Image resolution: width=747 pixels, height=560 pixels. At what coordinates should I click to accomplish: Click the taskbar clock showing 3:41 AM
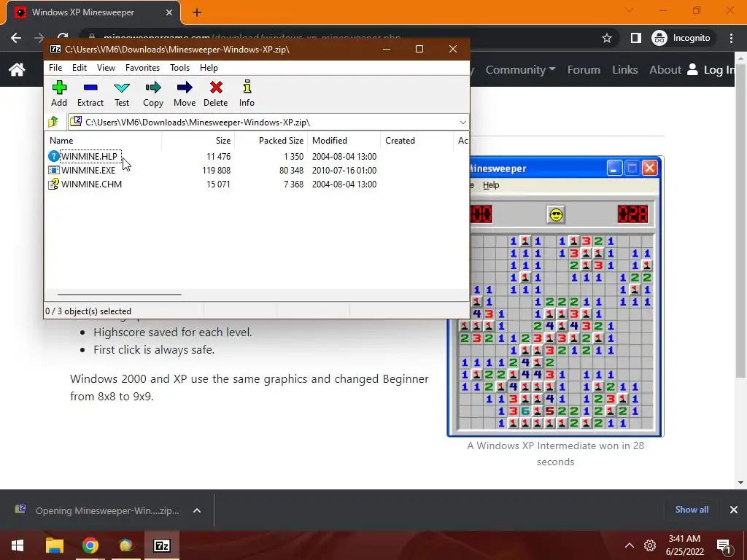(x=684, y=545)
